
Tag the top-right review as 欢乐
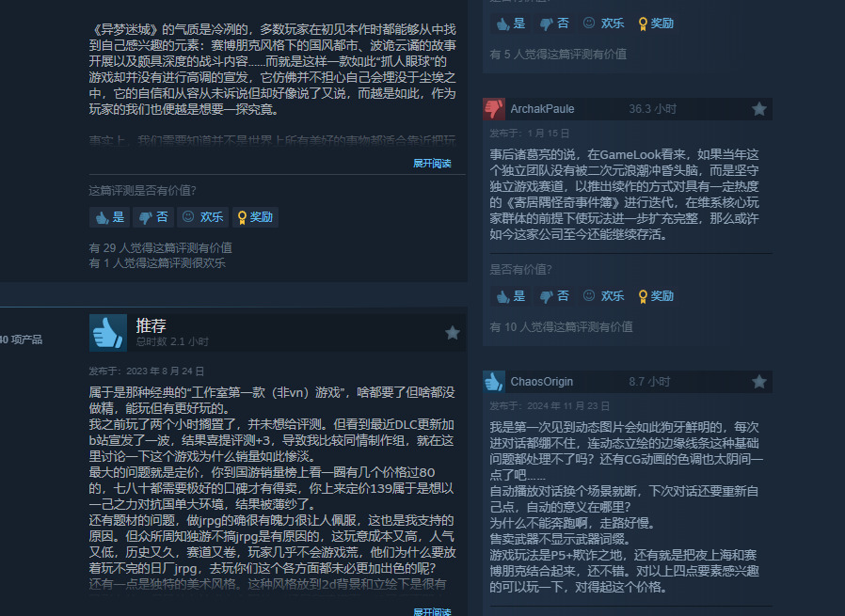pyautogui.click(x=603, y=24)
